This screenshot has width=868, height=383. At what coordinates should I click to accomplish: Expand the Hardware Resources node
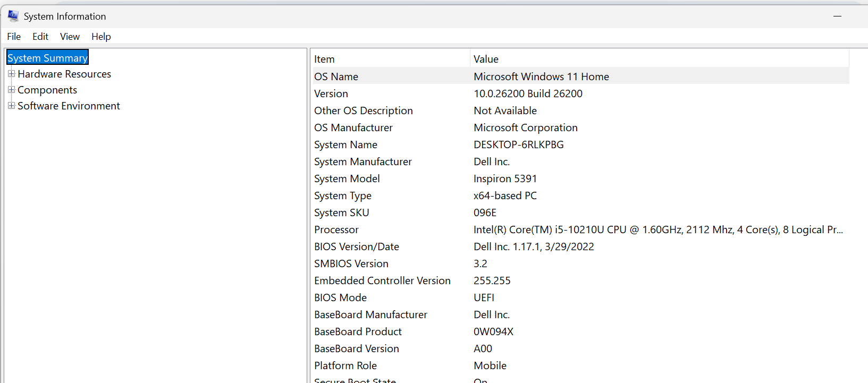point(11,74)
